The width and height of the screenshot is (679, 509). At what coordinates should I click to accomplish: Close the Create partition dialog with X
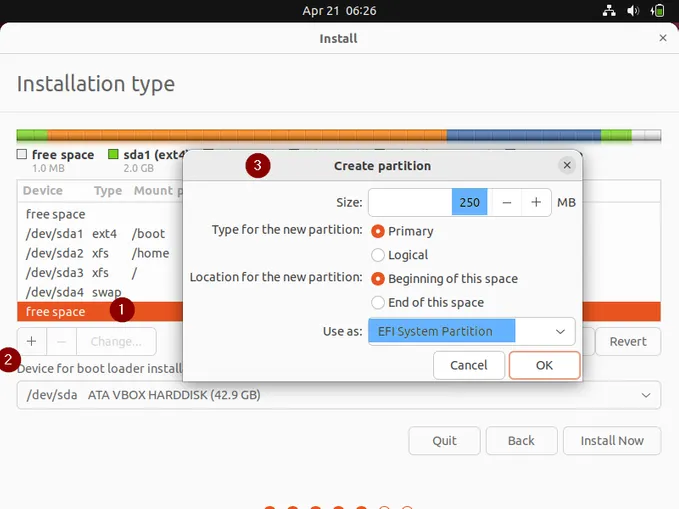[x=567, y=165]
